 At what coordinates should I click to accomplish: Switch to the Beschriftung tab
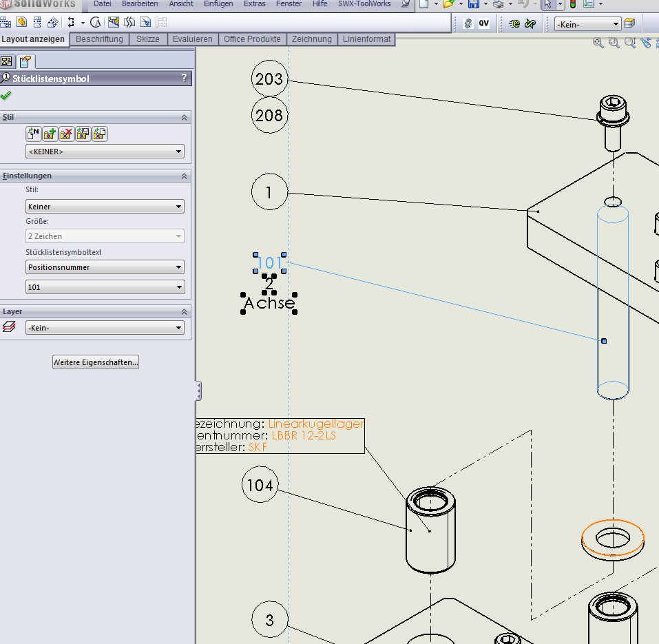(99, 39)
